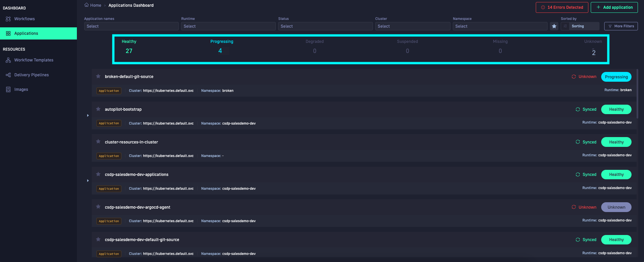
Task: Click Unknown sync icon on argocd-agent row
Action: coord(574,207)
